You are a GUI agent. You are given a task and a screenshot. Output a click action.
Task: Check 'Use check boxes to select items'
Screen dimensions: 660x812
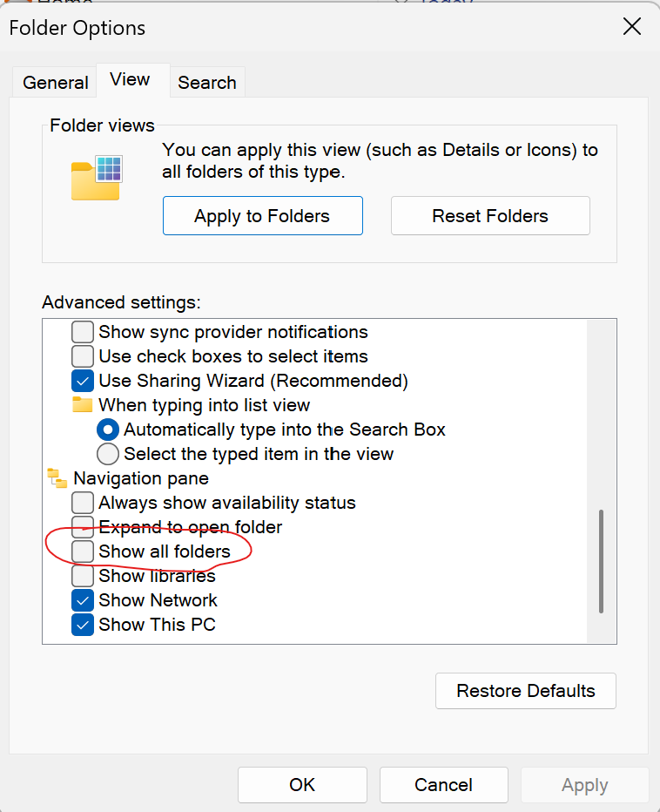point(83,356)
